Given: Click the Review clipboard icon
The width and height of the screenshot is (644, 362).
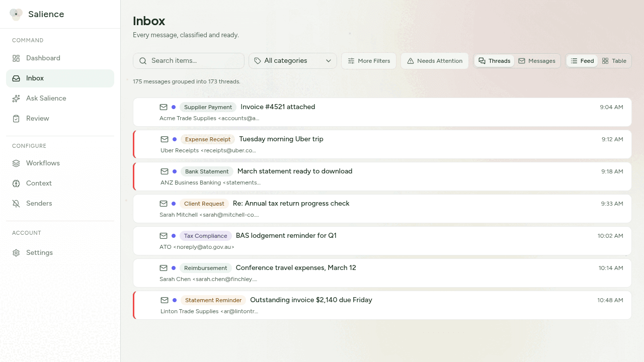Looking at the screenshot, I should 16,119.
